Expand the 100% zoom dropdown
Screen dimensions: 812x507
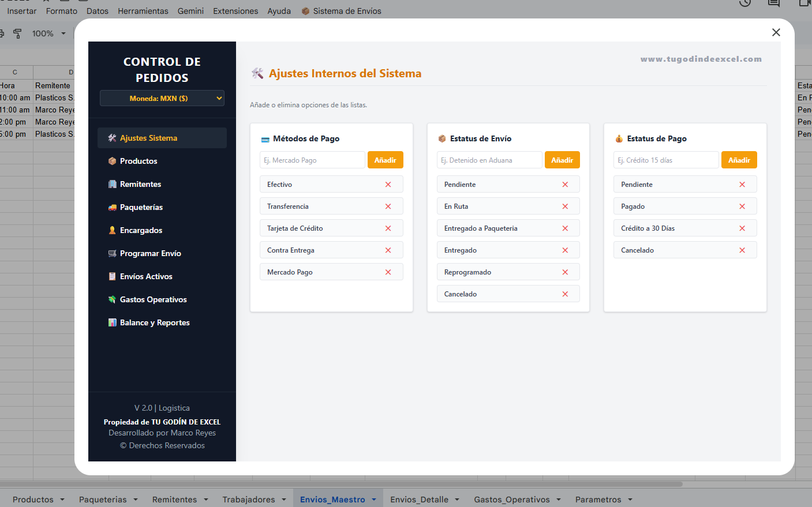click(x=63, y=33)
